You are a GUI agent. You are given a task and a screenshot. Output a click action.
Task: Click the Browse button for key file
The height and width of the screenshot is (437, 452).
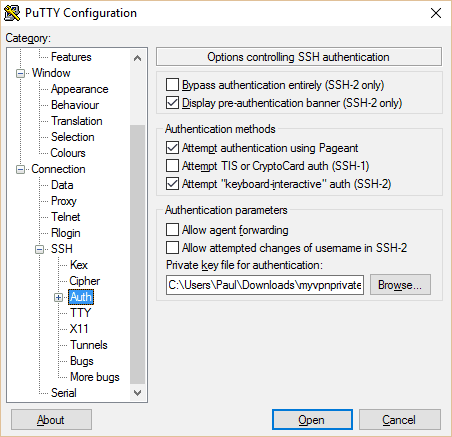click(400, 285)
